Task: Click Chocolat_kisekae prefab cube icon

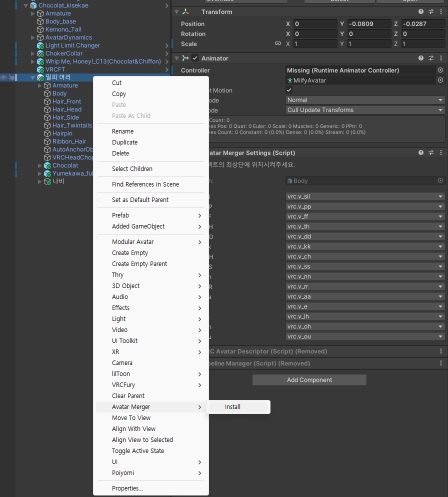Action: tap(33, 5)
